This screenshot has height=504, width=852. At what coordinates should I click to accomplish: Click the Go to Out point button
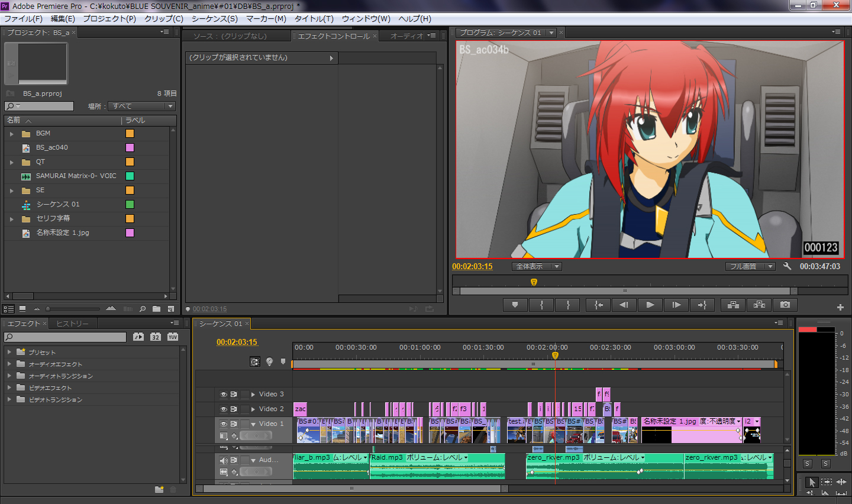(702, 305)
